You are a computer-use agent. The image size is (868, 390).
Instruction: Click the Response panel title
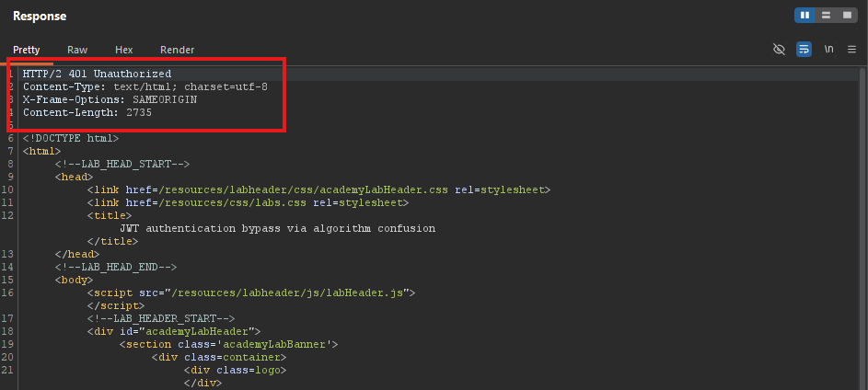tap(40, 16)
